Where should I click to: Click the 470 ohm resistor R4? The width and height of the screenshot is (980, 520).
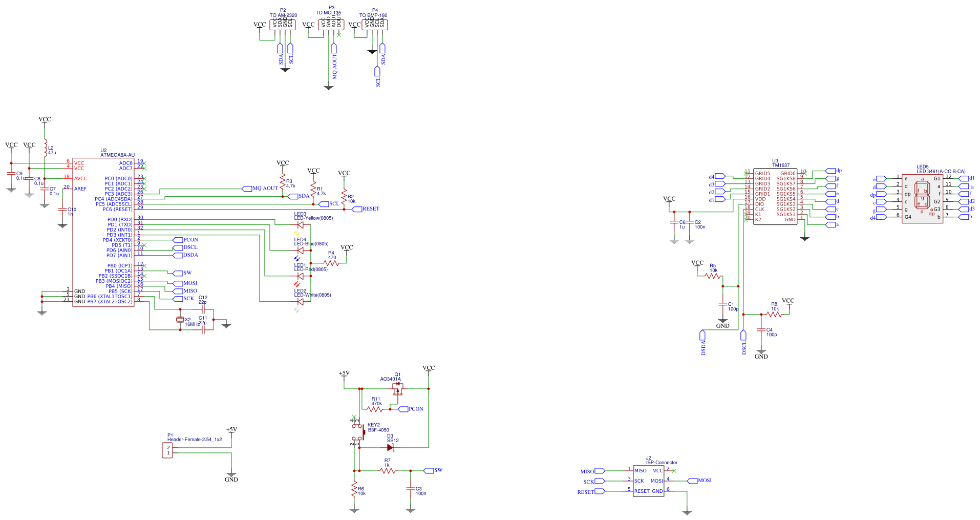pos(331,263)
